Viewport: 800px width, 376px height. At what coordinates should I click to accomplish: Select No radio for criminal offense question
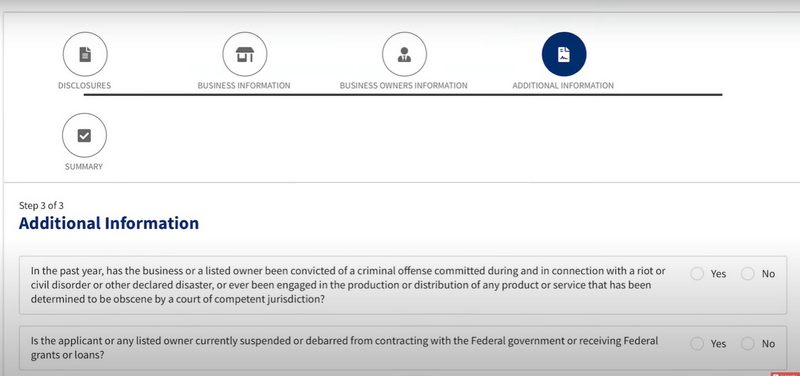747,274
